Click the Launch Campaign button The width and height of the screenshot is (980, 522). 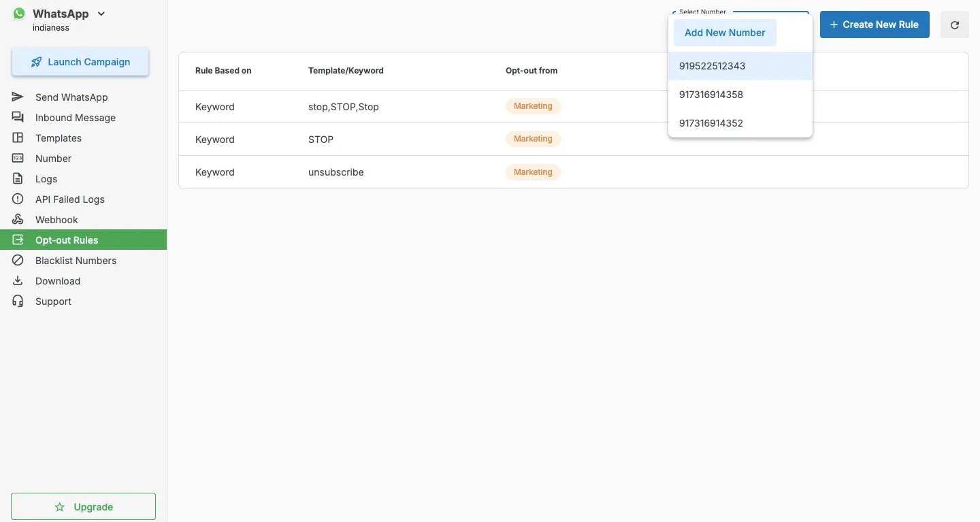click(x=80, y=62)
